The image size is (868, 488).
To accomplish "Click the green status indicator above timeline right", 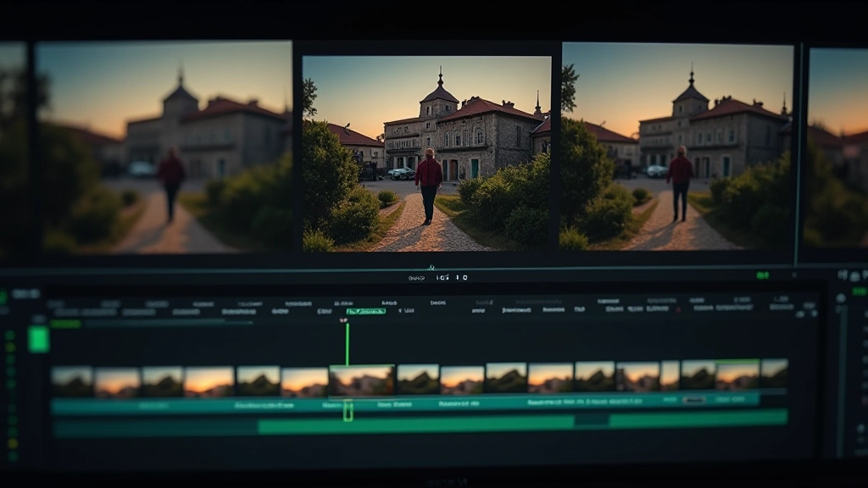I will tap(763, 275).
